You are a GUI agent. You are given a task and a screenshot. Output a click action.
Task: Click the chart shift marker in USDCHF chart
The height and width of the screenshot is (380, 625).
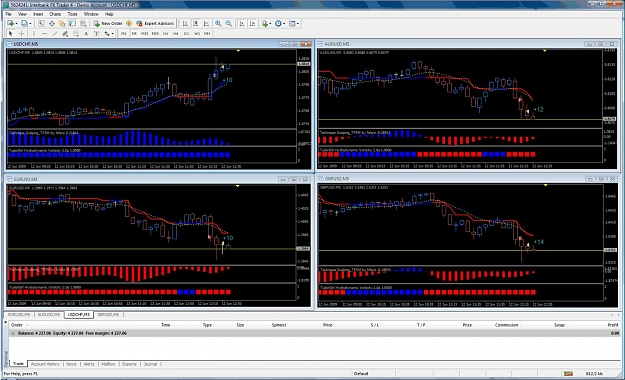pos(238,51)
